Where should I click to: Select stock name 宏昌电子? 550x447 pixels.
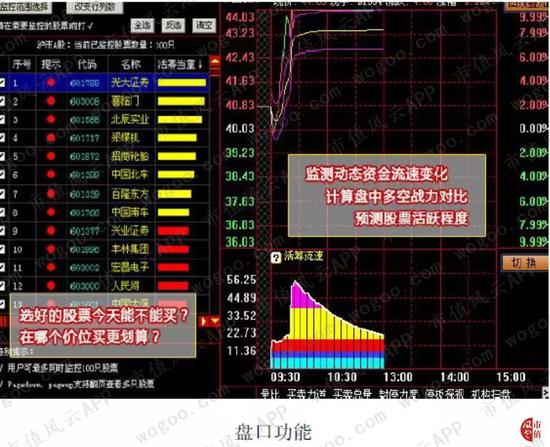(x=130, y=267)
